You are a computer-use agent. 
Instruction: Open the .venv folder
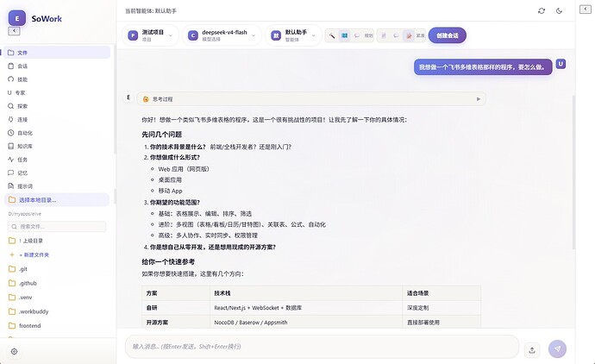(57, 298)
